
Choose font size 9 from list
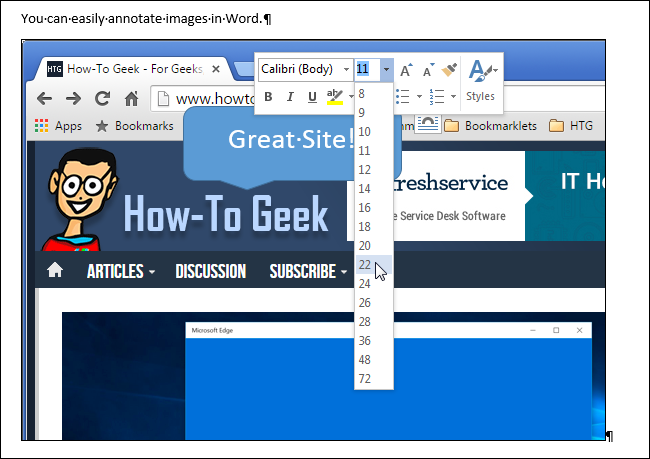click(x=374, y=113)
